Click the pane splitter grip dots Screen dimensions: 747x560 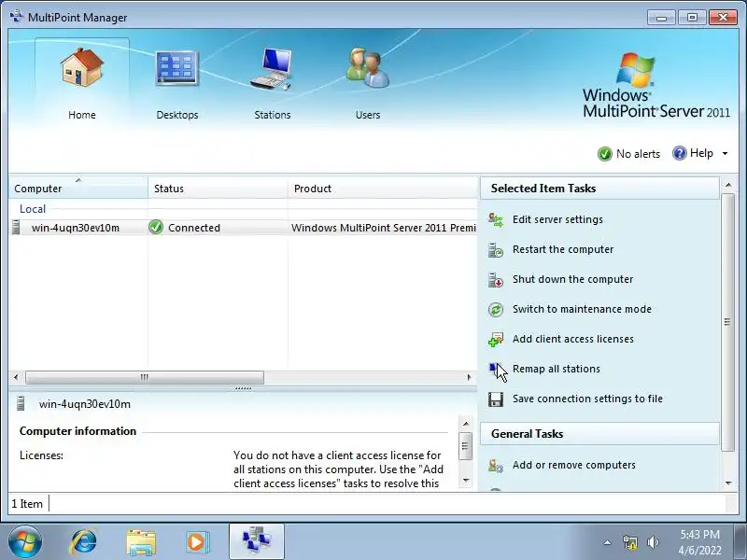point(243,388)
